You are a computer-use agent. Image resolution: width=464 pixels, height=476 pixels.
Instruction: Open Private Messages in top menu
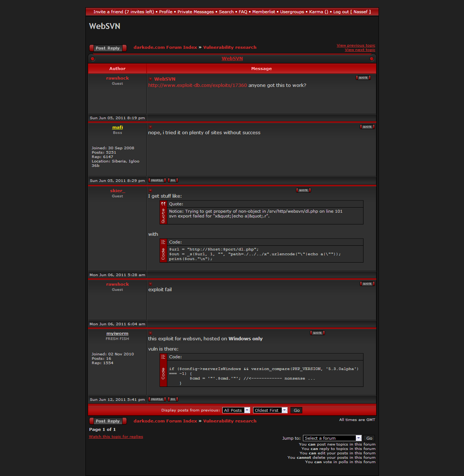click(196, 12)
